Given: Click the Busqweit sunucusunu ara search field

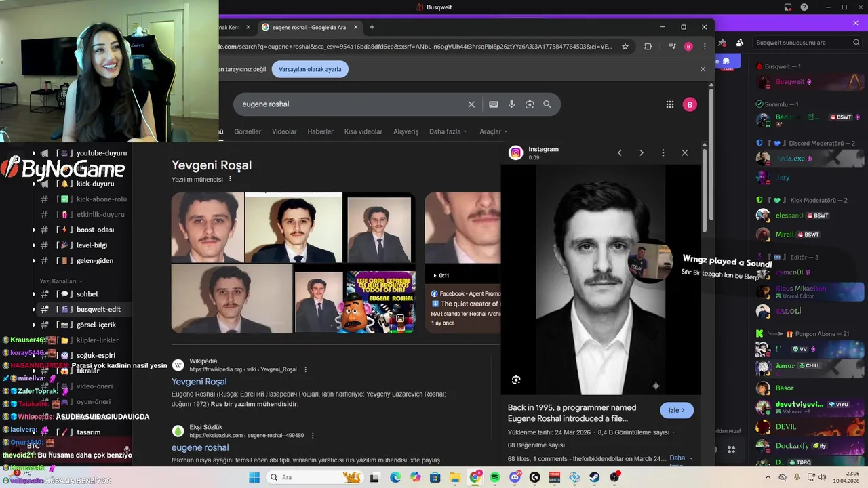Looking at the screenshot, I should [807, 43].
